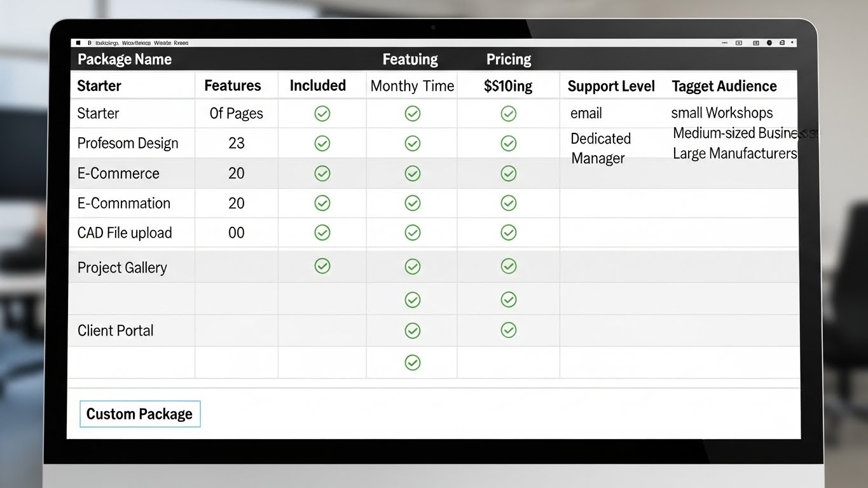This screenshot has height=488, width=868.
Task: Click the Custom Package button
Action: point(140,414)
